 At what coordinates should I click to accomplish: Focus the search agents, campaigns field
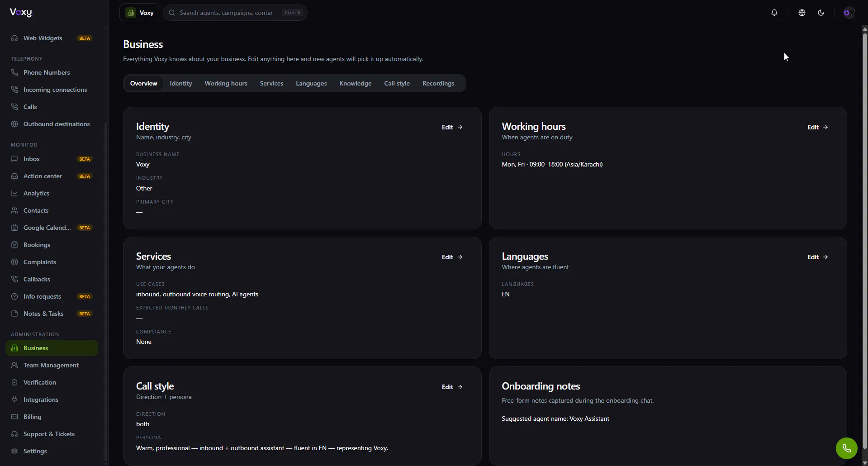(x=235, y=13)
